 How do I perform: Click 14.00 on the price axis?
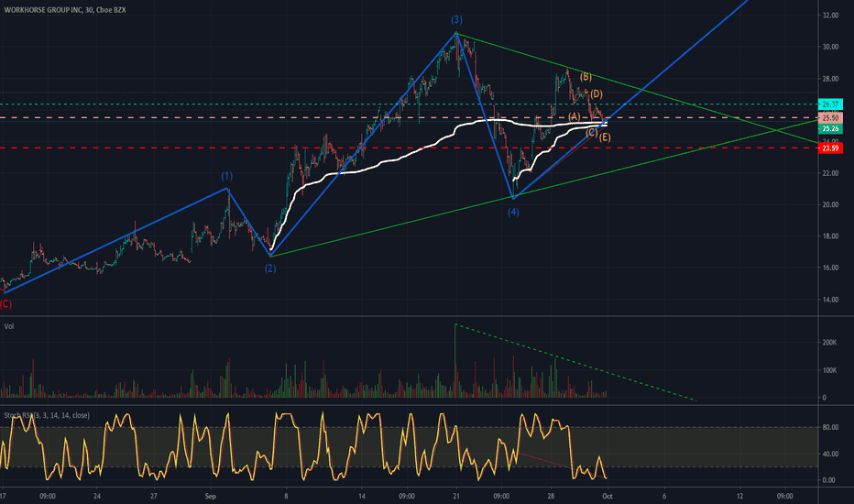pyautogui.click(x=830, y=300)
